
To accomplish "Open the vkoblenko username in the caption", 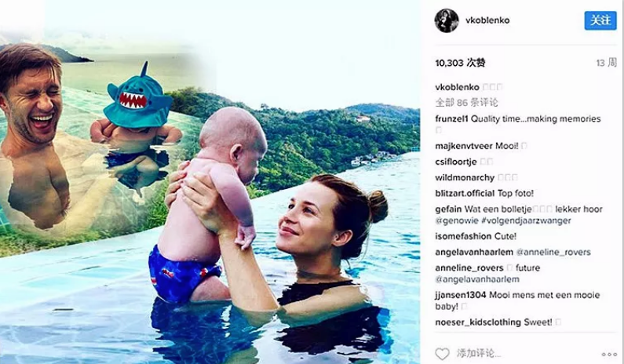I will [x=458, y=87].
